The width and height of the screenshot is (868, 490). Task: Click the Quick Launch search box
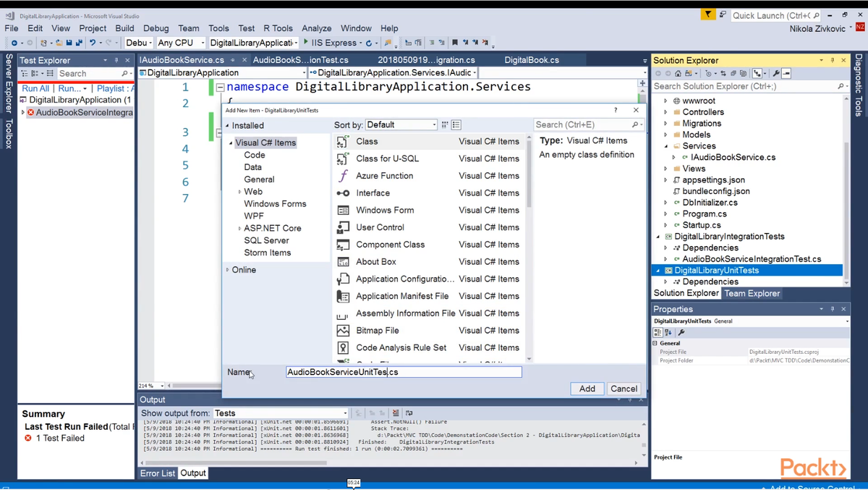coord(775,15)
